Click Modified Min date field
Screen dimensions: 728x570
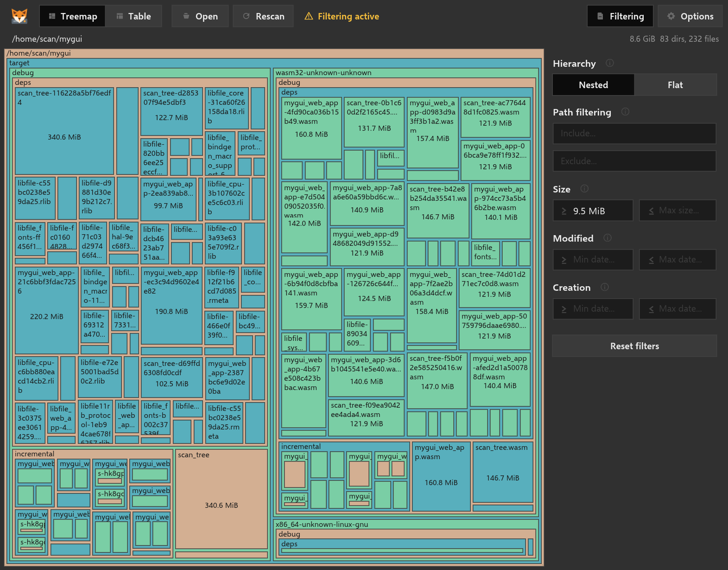[x=593, y=260]
